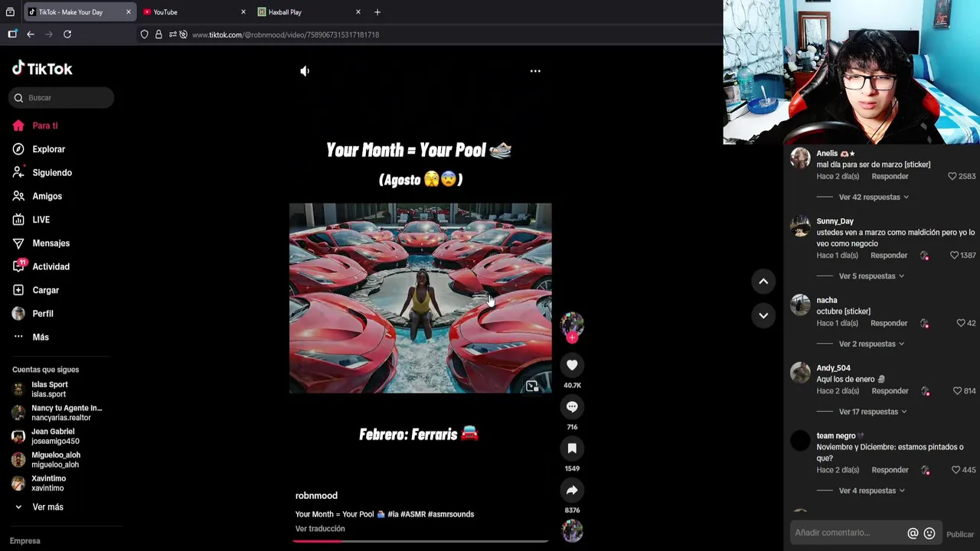Click the tiktok.com address bar
This screenshot has width=980, height=551.
[x=286, y=34]
